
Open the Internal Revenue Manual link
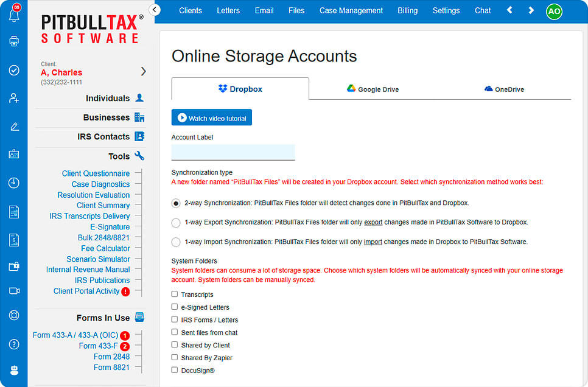tap(88, 270)
